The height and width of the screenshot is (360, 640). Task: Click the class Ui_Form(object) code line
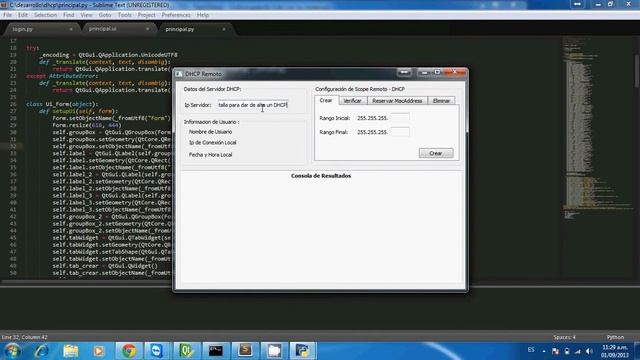(x=62, y=104)
